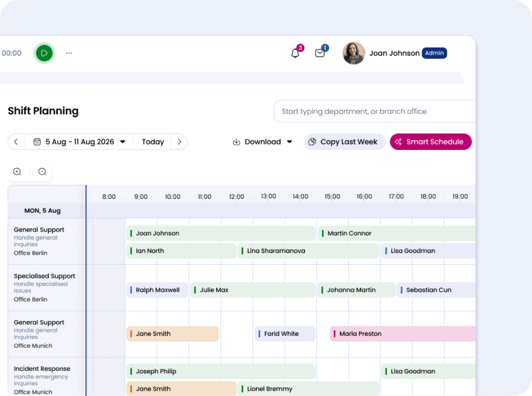
Task: Open the 5 Aug - 11 Aug 2026 date dropdown
Action: [x=79, y=142]
